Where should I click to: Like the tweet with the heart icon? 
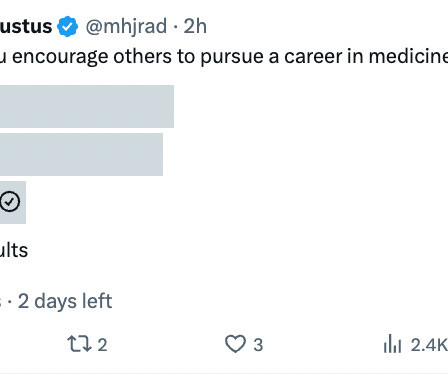235,344
